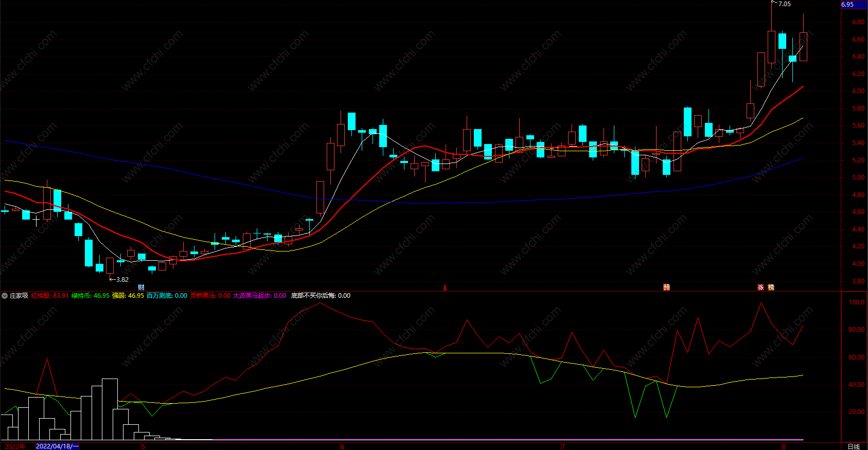The width and height of the screenshot is (868, 450).
Task: Select the 绿持币: 46.95 indicator value
Action: pyautogui.click(x=91, y=296)
